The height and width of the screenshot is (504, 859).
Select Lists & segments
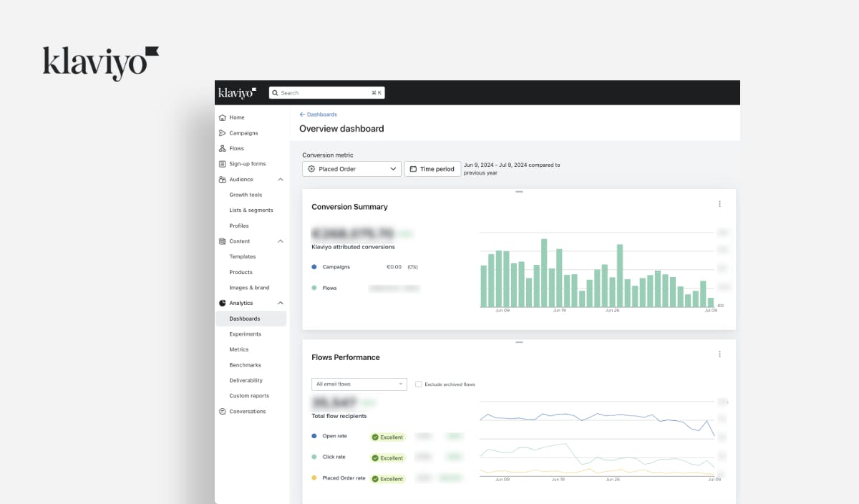pos(251,210)
